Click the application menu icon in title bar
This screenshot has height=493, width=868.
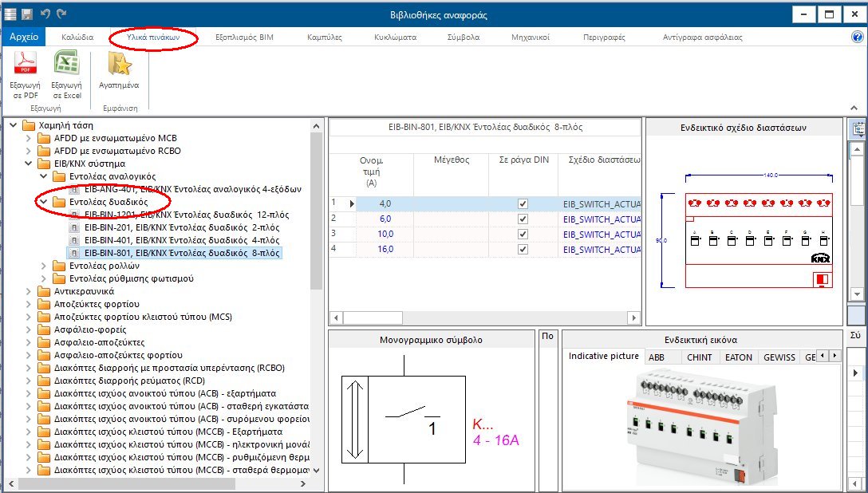point(10,14)
